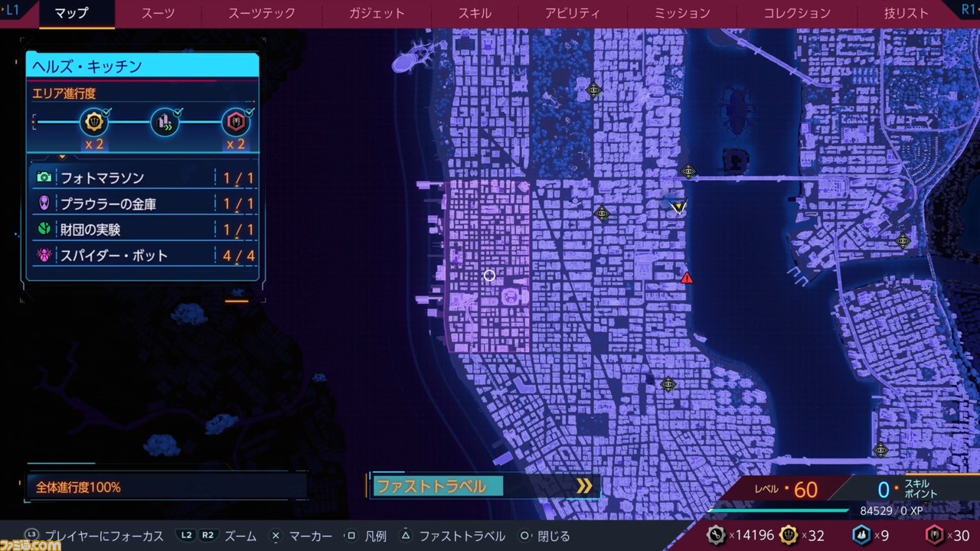Viewport: 980px width, 551px height.
Task: Click the XP progress bar
Action: [779, 510]
